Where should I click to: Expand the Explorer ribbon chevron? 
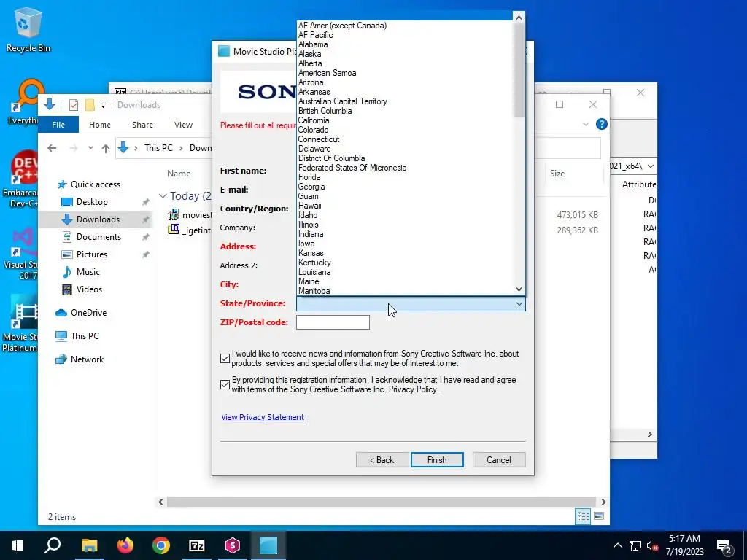[x=586, y=124]
